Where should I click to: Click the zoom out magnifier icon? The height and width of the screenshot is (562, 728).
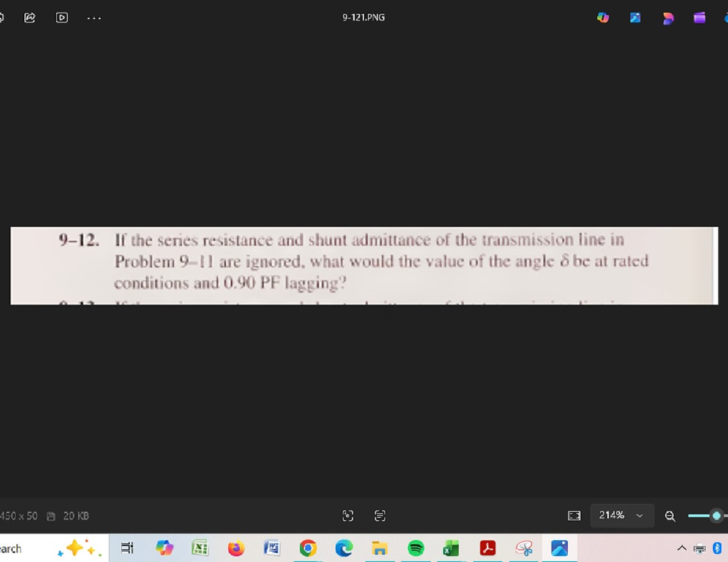pyautogui.click(x=670, y=516)
